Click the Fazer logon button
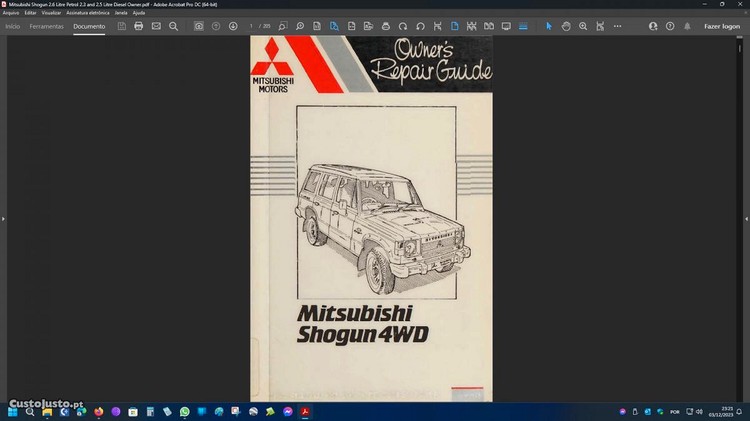750x421 pixels. [722, 26]
